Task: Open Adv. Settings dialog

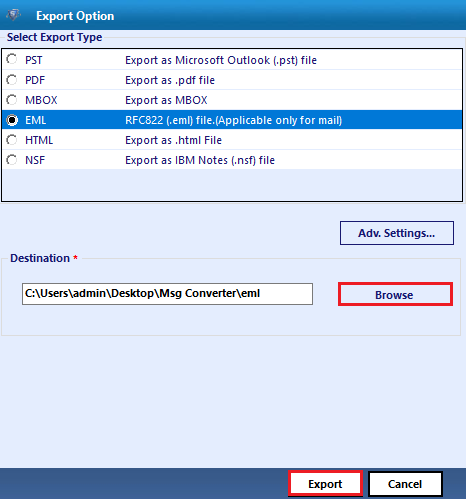Action: coord(397,233)
